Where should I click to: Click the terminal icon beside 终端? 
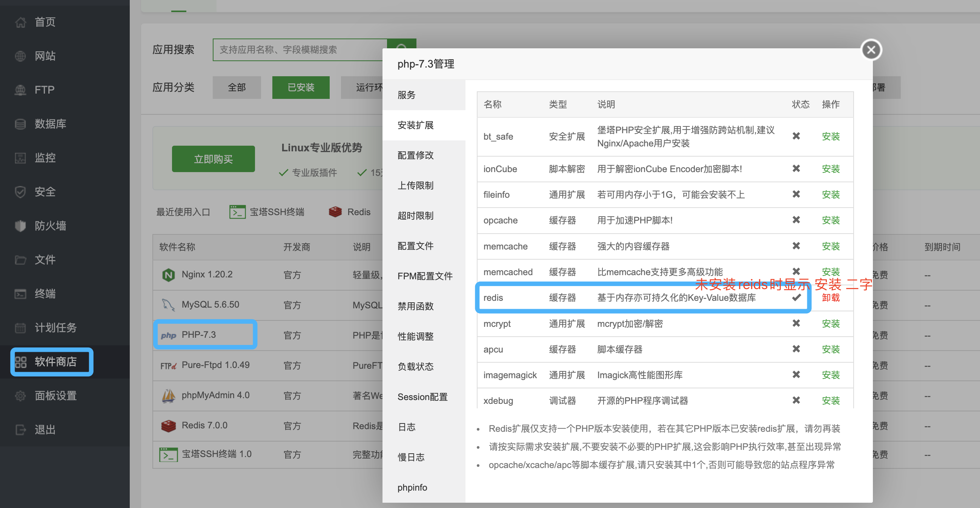20,294
